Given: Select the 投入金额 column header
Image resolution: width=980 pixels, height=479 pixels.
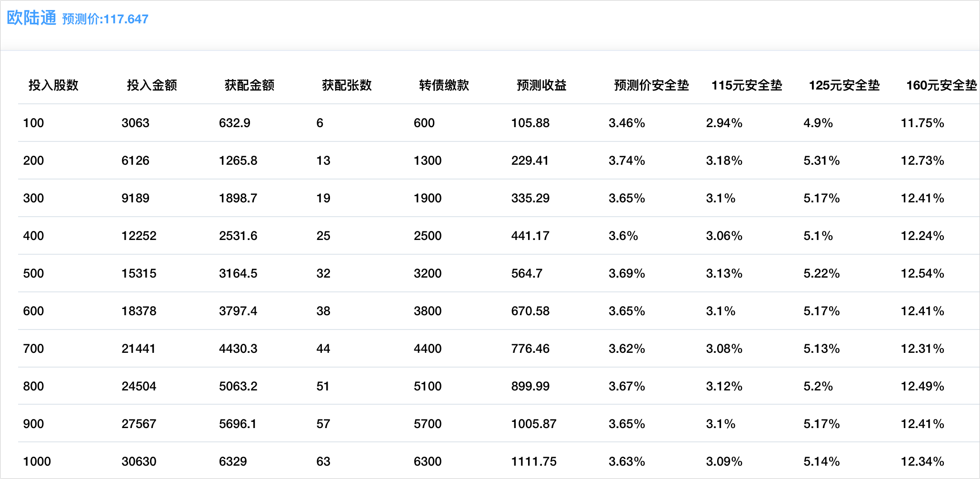Looking at the screenshot, I should coord(152,85).
